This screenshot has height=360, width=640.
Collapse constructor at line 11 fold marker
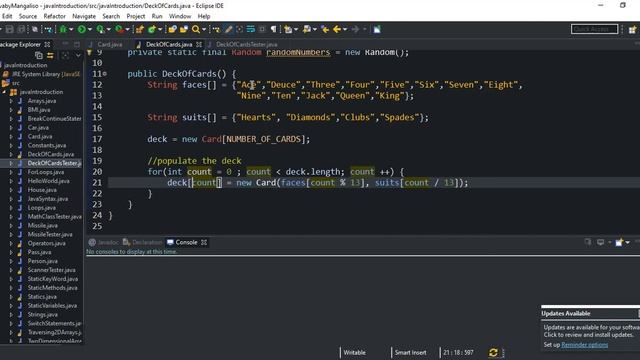pos(105,74)
